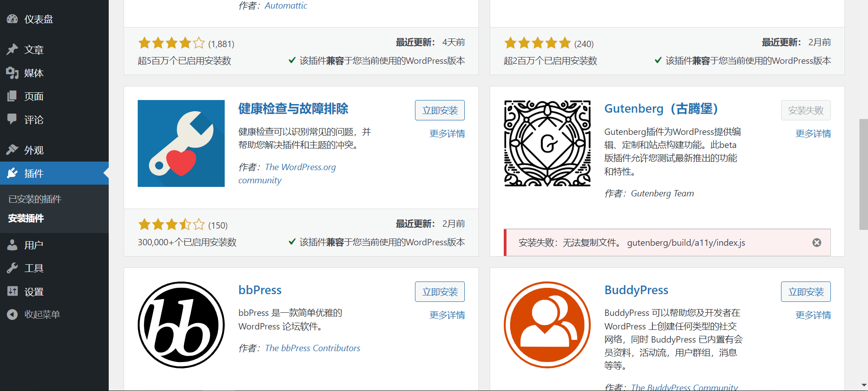Open the 工具 menu item

pyautogui.click(x=54, y=268)
